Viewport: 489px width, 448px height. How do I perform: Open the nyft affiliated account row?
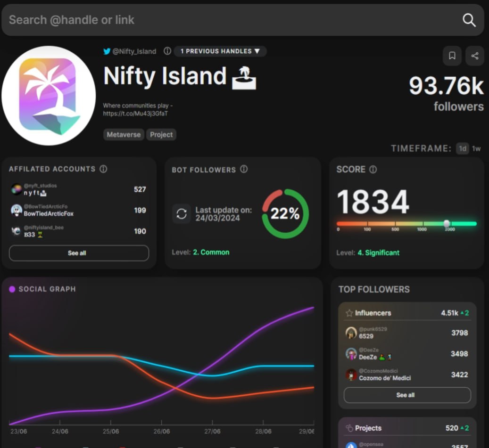click(x=79, y=189)
